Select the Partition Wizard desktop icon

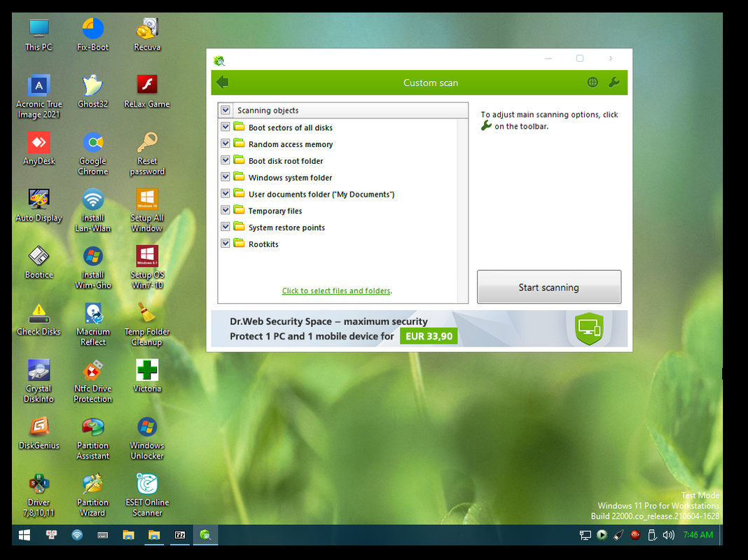click(92, 495)
